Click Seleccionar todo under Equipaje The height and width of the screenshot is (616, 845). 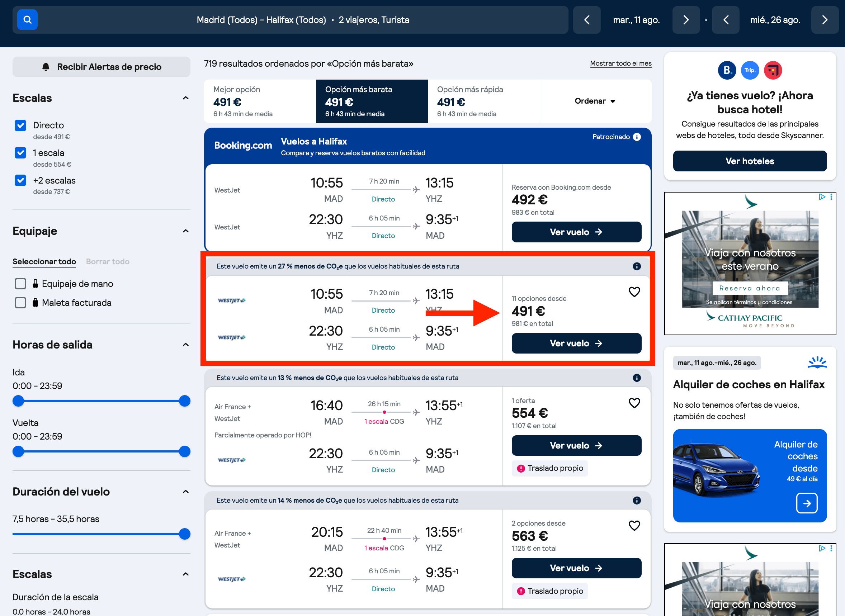44,262
